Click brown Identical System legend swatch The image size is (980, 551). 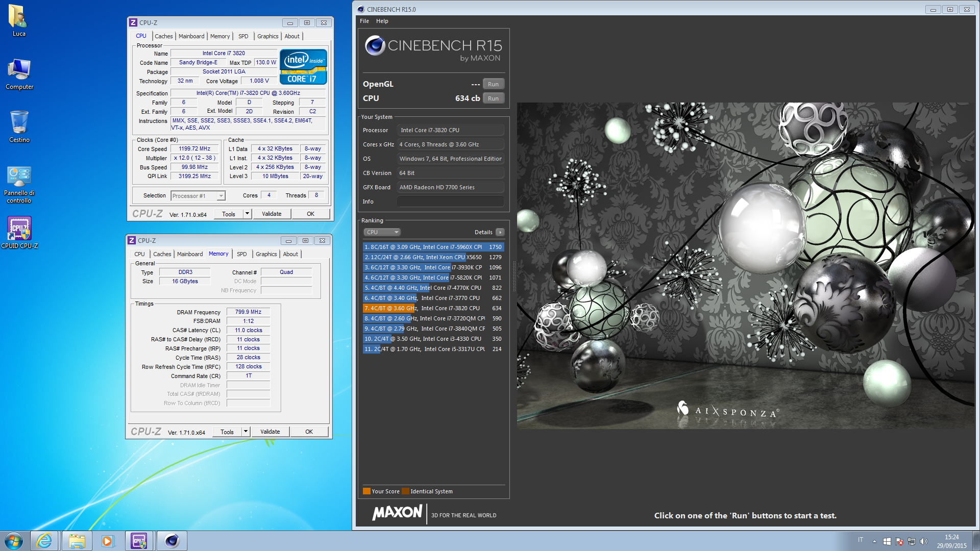[405, 491]
